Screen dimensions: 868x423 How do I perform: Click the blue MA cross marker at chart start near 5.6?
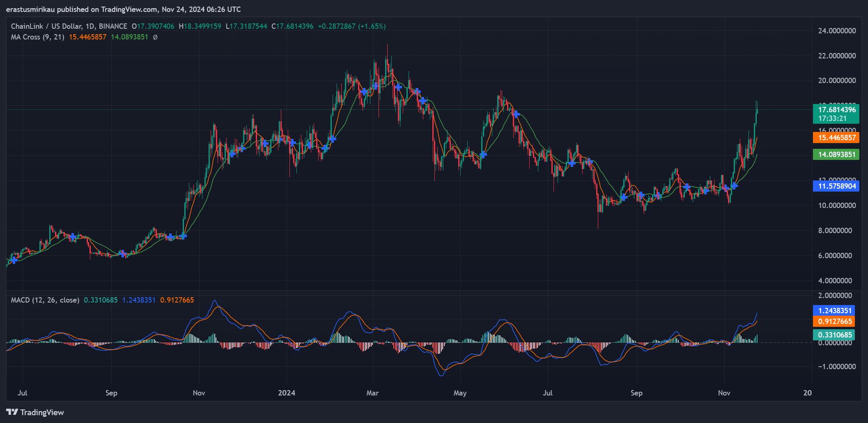(14, 260)
